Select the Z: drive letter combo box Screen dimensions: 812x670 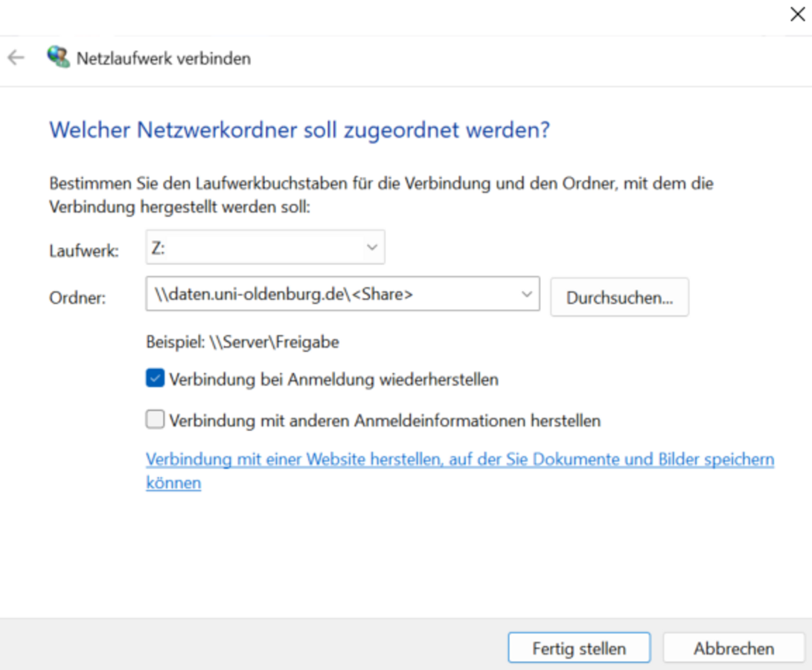253,248
